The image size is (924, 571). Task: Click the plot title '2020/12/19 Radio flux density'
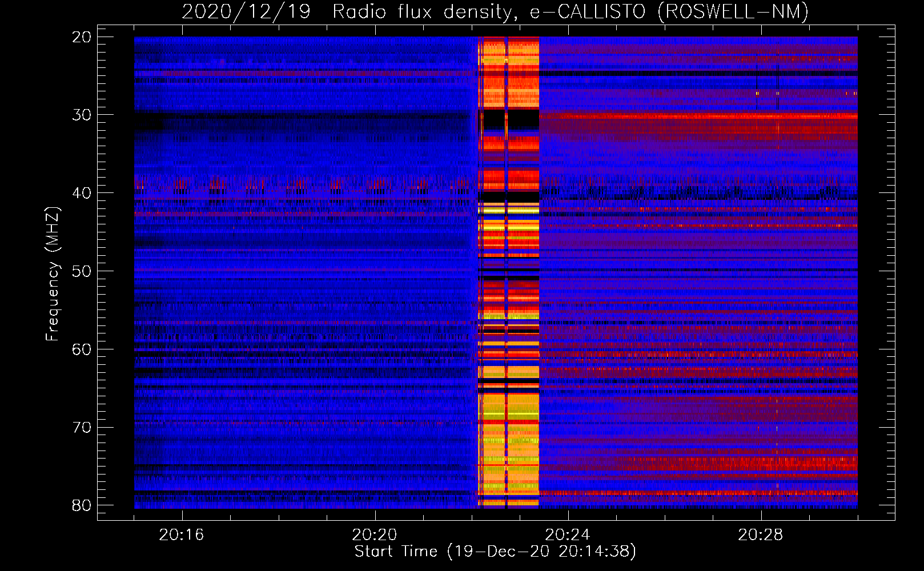click(495, 12)
